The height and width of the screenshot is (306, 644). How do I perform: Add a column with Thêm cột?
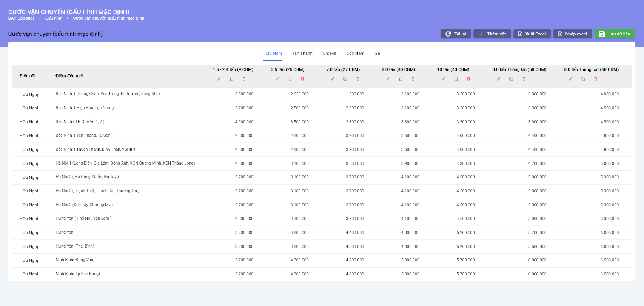click(492, 34)
